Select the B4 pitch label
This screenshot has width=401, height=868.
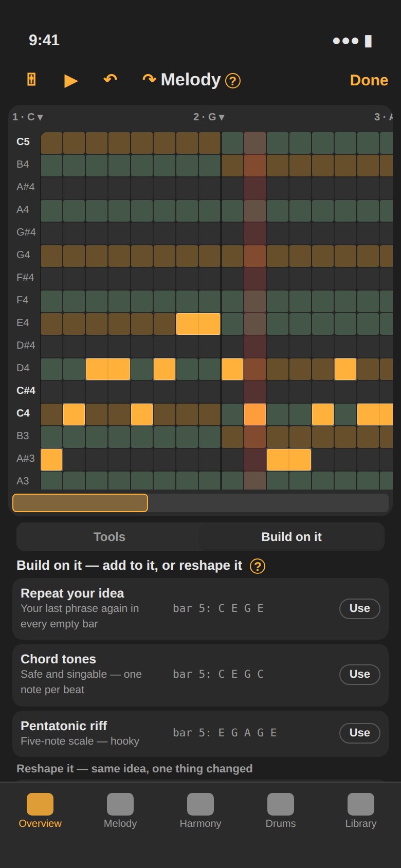click(x=23, y=165)
